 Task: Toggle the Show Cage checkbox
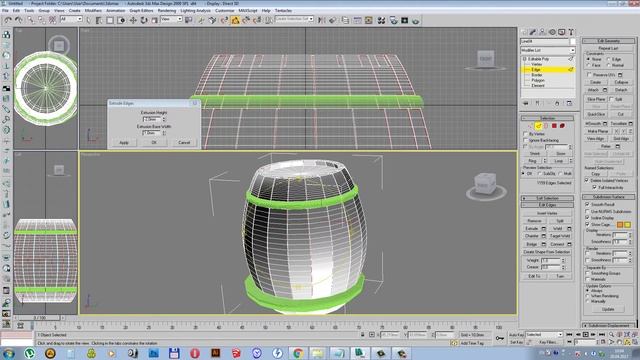tap(587, 224)
